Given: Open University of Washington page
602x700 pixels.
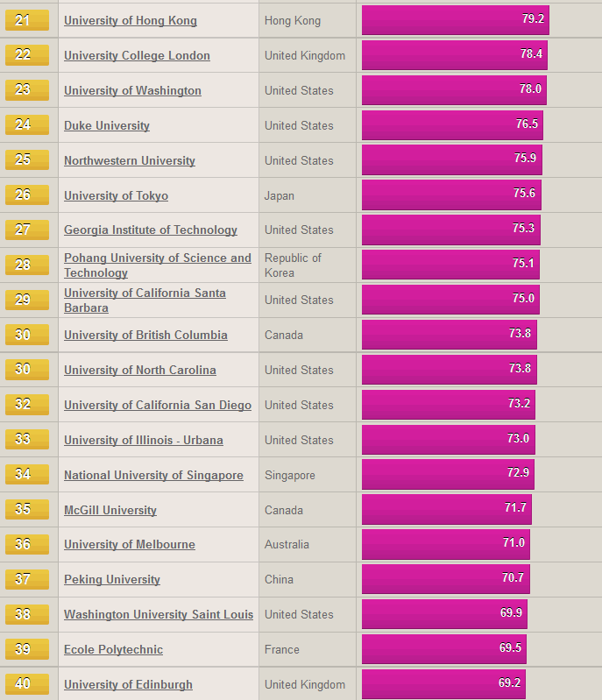Looking at the screenshot, I should coord(132,90).
